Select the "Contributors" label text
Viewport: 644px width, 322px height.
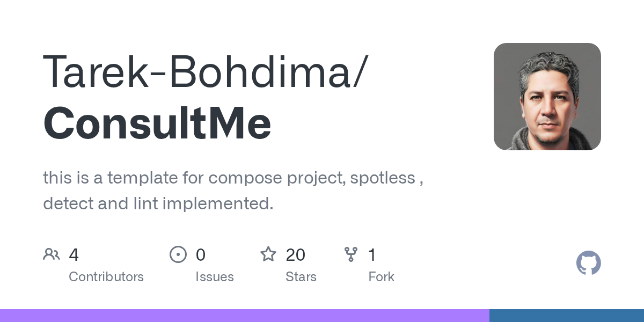pos(106,277)
